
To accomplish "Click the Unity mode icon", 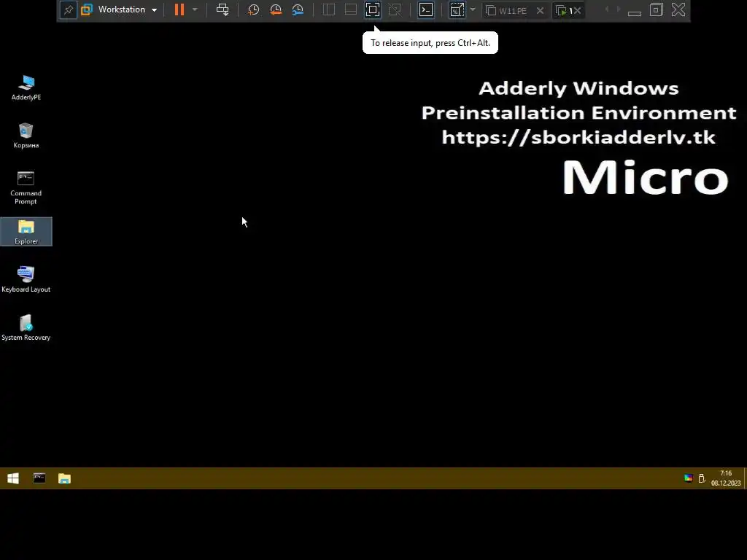I will (x=395, y=9).
